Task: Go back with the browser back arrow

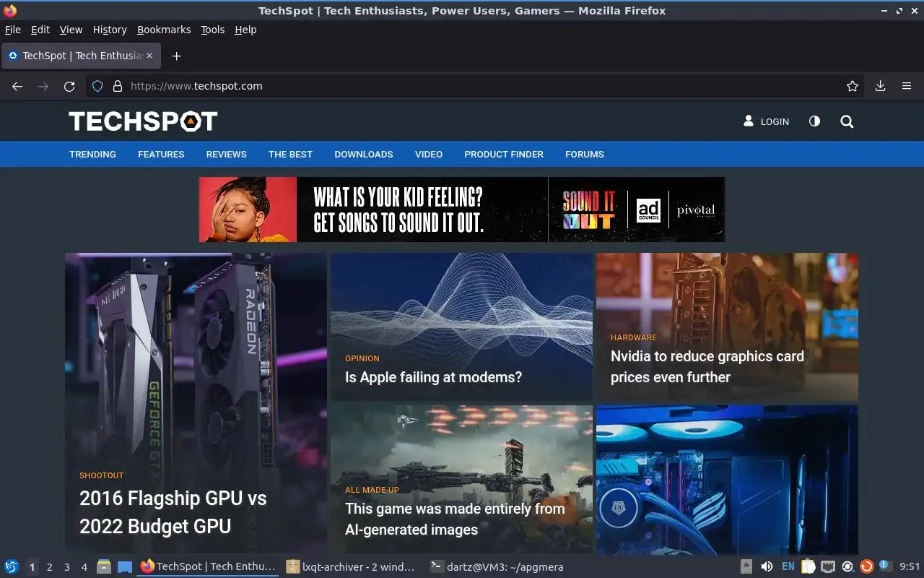Action: [x=17, y=86]
